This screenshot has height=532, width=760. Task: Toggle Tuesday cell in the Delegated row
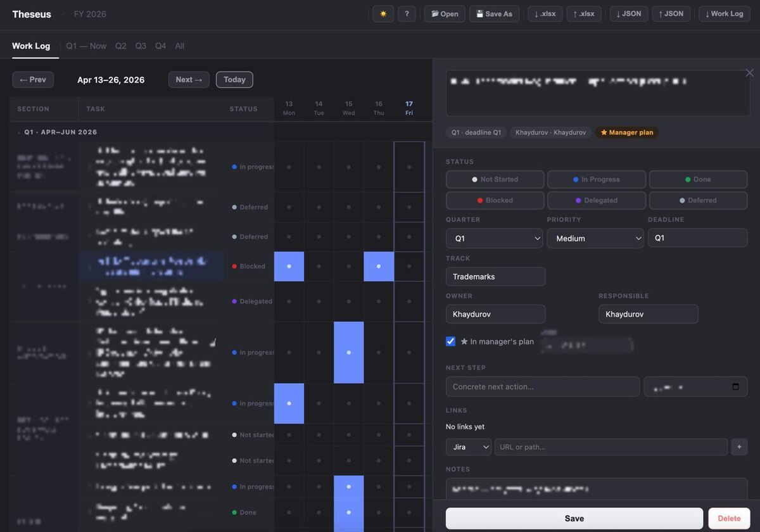point(319,301)
